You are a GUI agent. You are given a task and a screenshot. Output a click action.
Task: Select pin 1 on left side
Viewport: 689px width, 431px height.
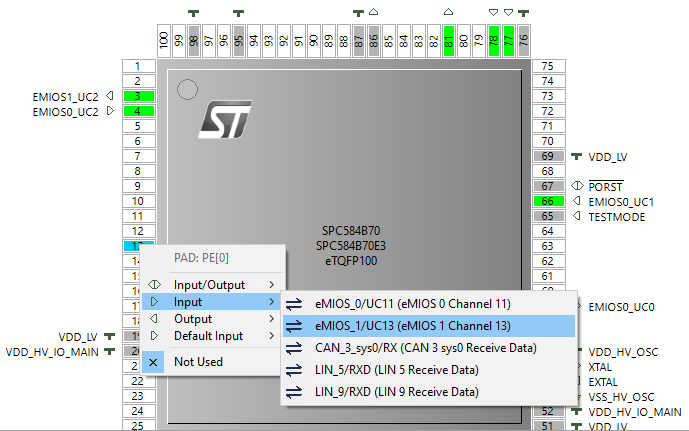(x=138, y=66)
